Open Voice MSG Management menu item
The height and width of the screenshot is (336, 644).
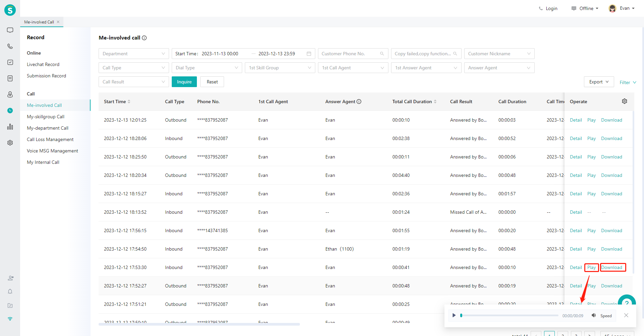coord(52,151)
